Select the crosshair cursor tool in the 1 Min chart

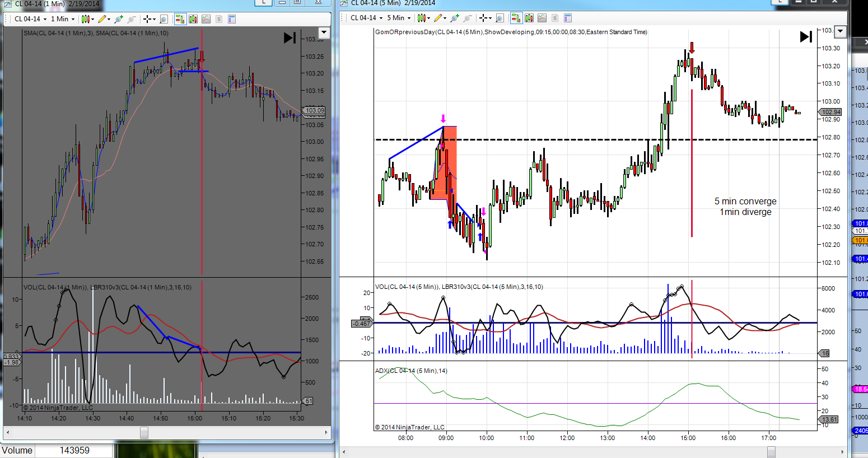[x=148, y=19]
